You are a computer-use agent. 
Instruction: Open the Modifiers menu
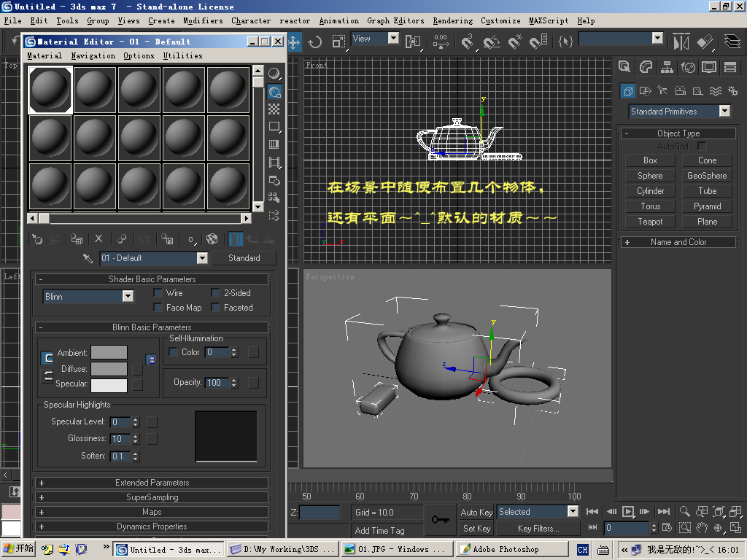[203, 21]
